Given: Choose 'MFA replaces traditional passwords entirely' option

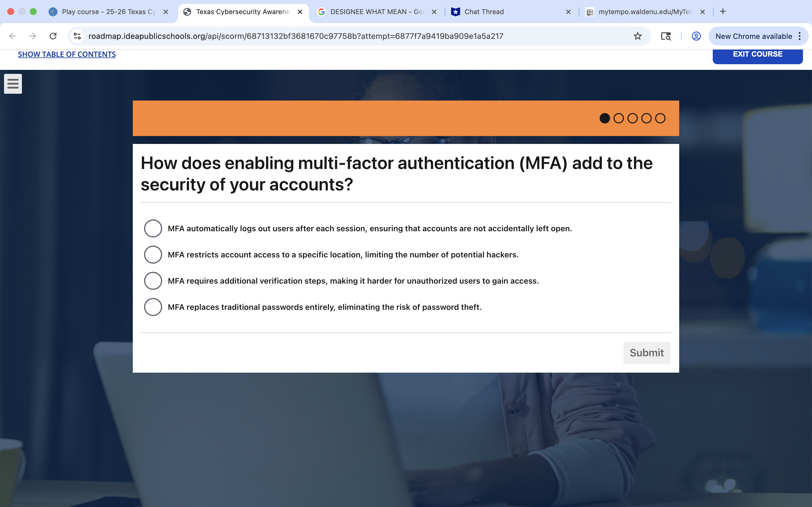Looking at the screenshot, I should coord(153,307).
